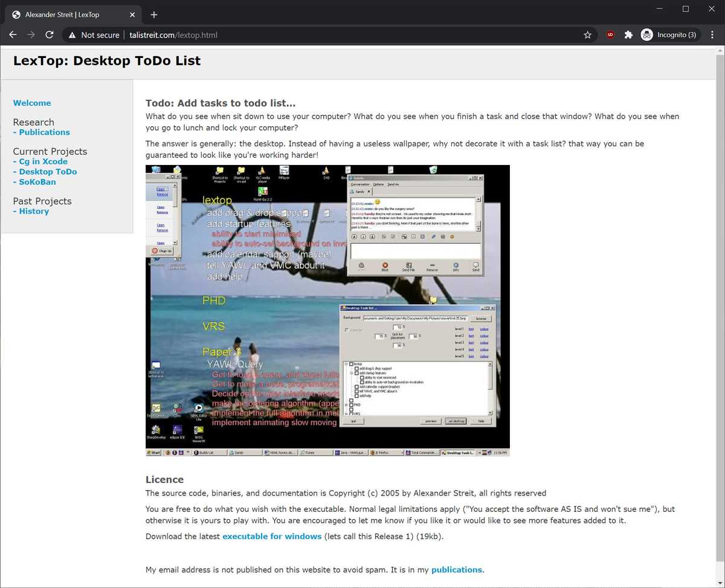Click the LexTop desktop screenshot image
Screen dimensions: 725x588
point(327,311)
